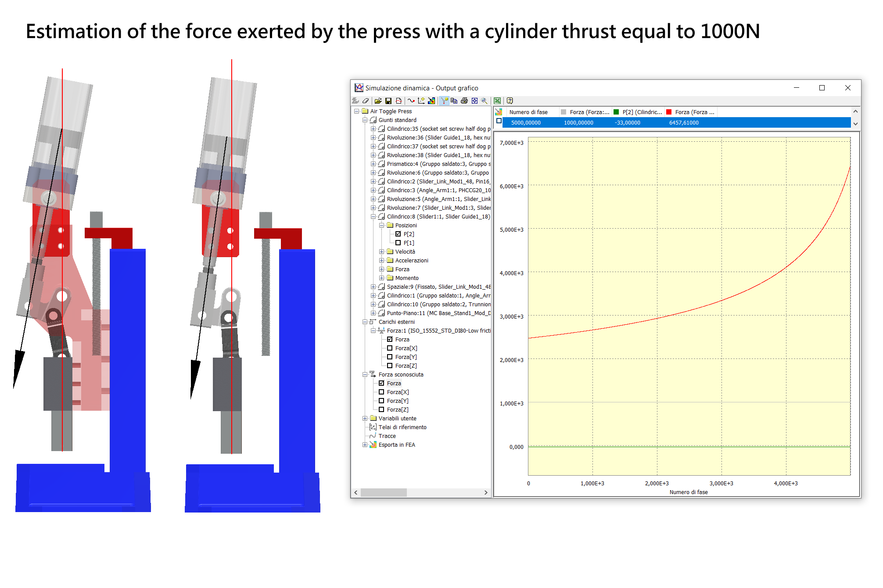Click the save floppy disk icon
Image resolution: width=883 pixels, height=588 pixels.
(388, 100)
